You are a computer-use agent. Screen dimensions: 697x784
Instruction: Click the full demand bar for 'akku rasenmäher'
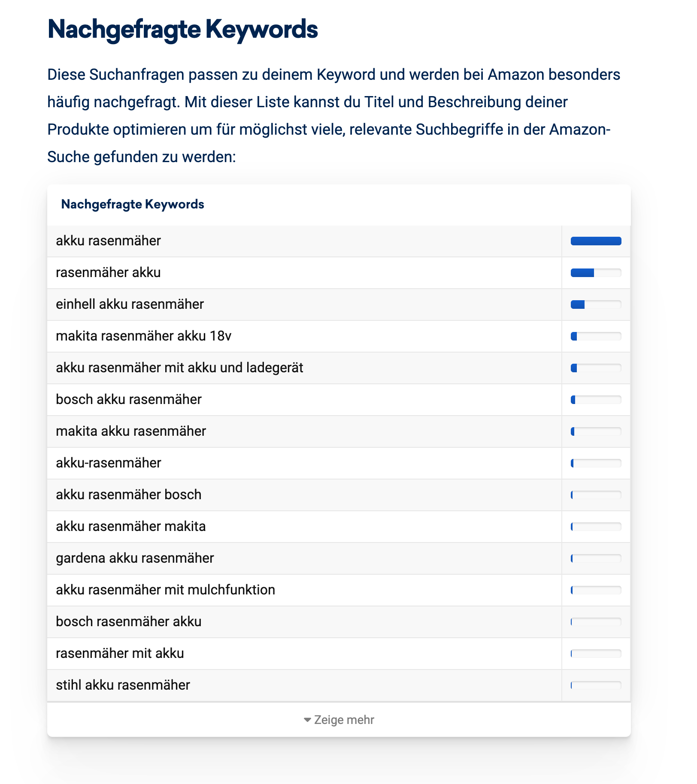click(596, 241)
